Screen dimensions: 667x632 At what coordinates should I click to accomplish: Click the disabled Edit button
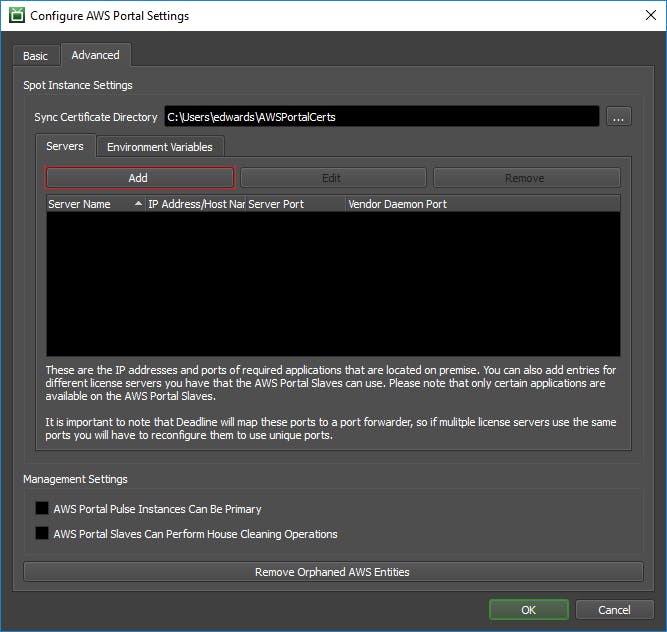tap(333, 178)
